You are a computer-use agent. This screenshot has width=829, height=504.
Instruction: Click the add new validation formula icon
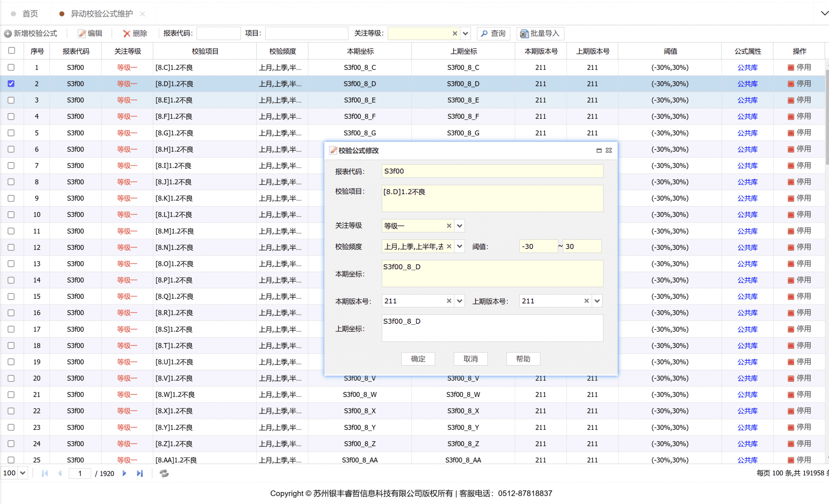pos(8,34)
